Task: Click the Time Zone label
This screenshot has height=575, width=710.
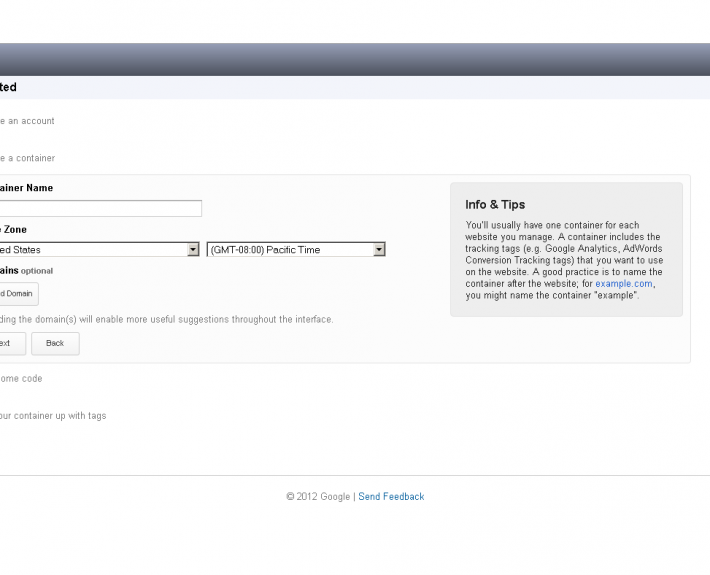Action: (14, 230)
